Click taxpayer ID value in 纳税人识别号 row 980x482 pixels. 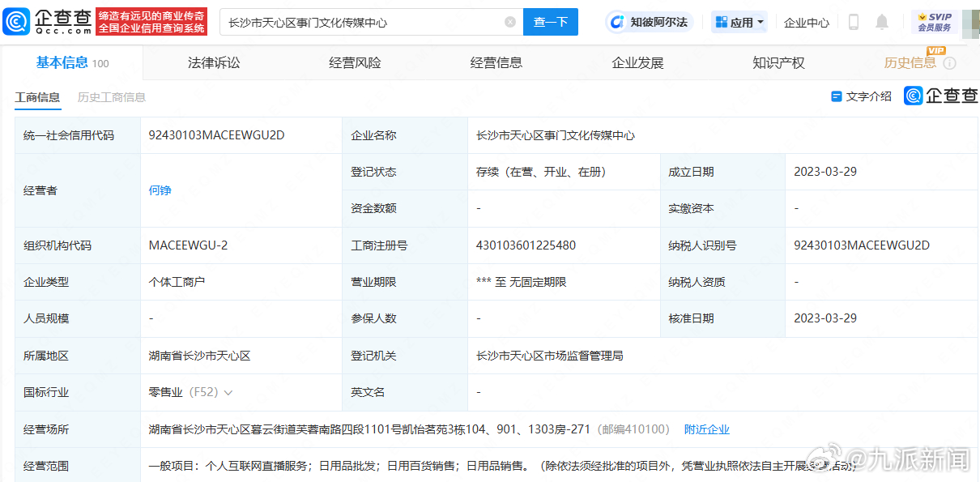(862, 245)
